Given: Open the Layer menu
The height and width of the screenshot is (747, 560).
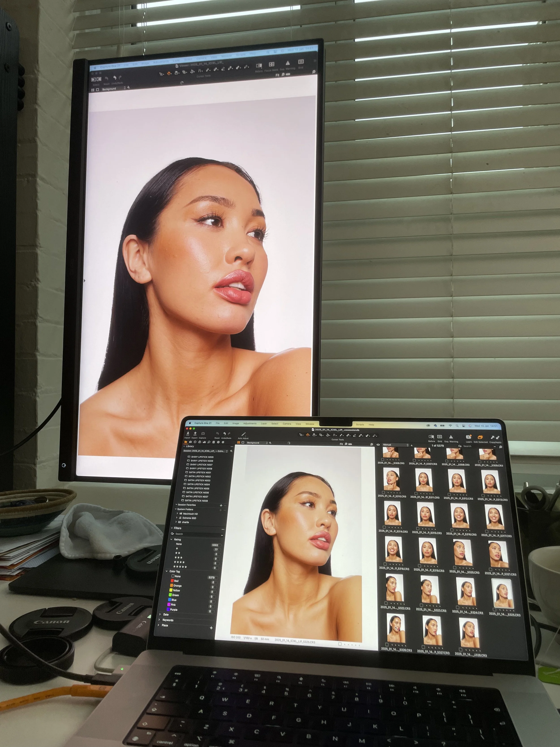Looking at the screenshot, I should (264, 424).
